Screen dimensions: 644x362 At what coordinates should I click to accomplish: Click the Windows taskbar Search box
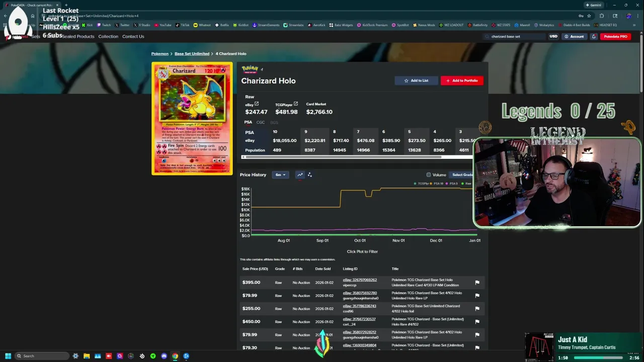point(41,356)
